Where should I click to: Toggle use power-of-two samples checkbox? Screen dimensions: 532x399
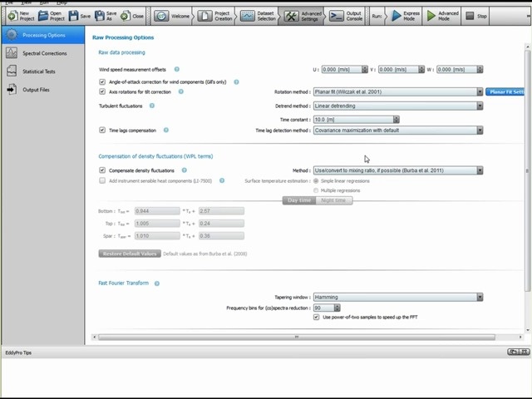point(316,317)
